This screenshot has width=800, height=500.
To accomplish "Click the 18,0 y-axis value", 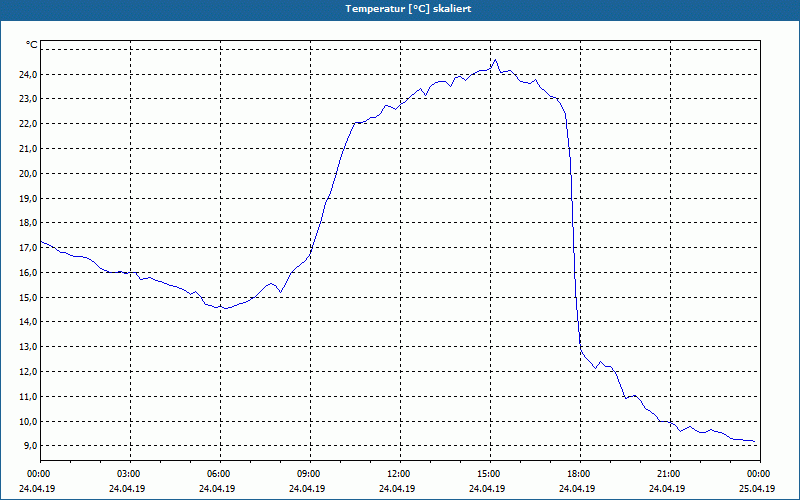I will (x=28, y=222).
